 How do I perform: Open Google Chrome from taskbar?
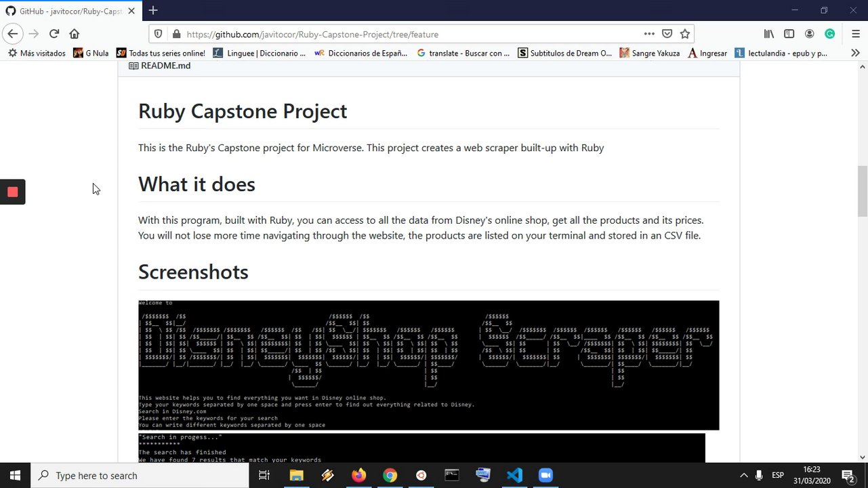(x=390, y=475)
